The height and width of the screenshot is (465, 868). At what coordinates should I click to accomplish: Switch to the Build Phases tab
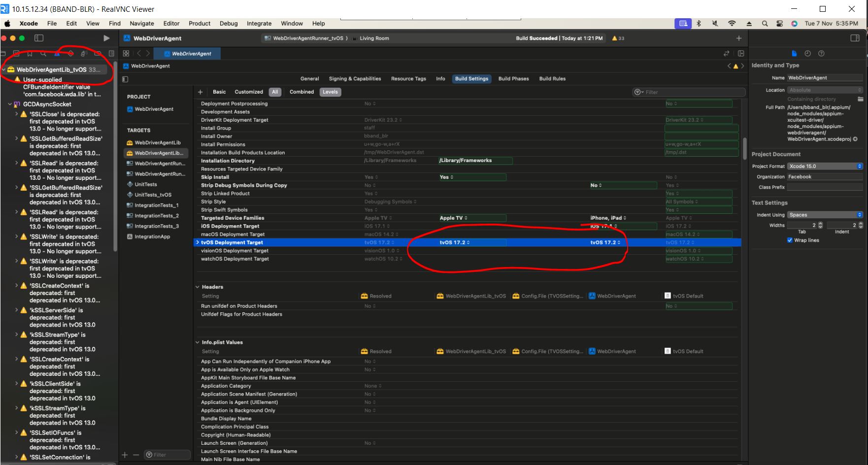pos(513,79)
